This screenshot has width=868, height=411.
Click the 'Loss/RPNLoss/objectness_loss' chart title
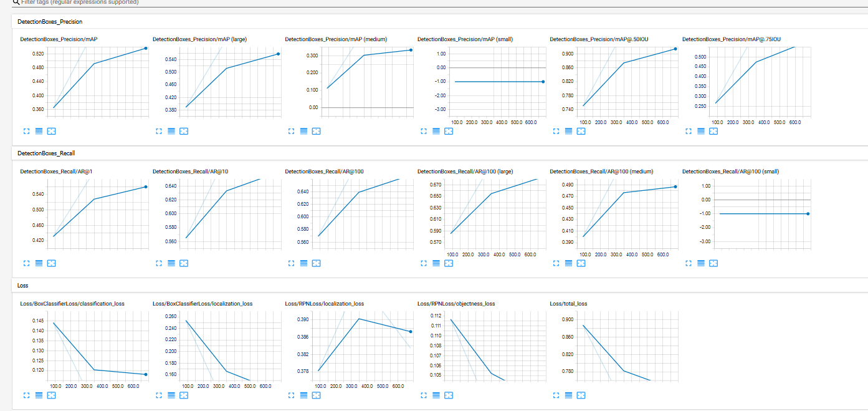[456, 304]
